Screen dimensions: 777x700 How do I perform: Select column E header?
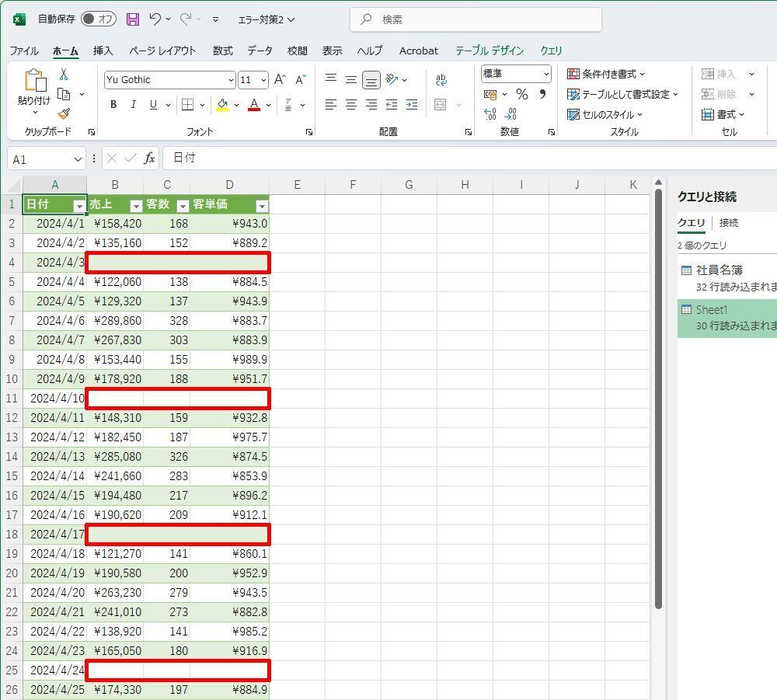tap(298, 185)
